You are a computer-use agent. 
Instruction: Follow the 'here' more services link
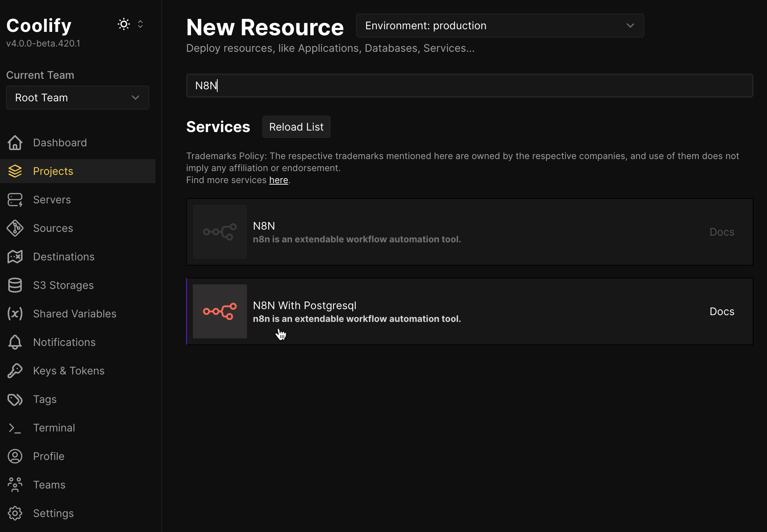pyautogui.click(x=278, y=180)
